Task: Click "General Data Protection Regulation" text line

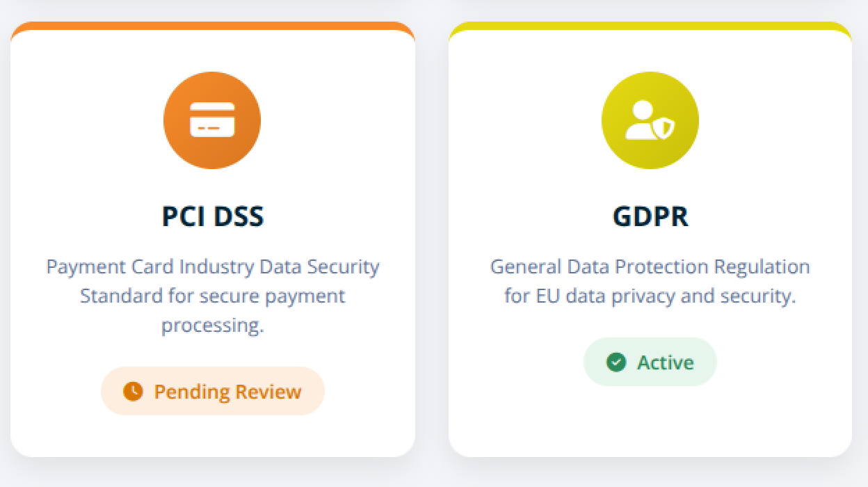Action: point(650,267)
